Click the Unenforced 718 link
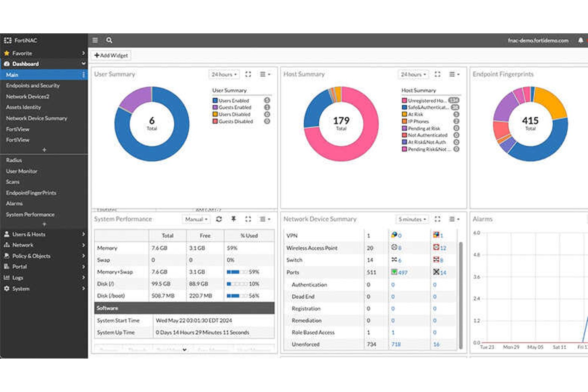 click(396, 344)
